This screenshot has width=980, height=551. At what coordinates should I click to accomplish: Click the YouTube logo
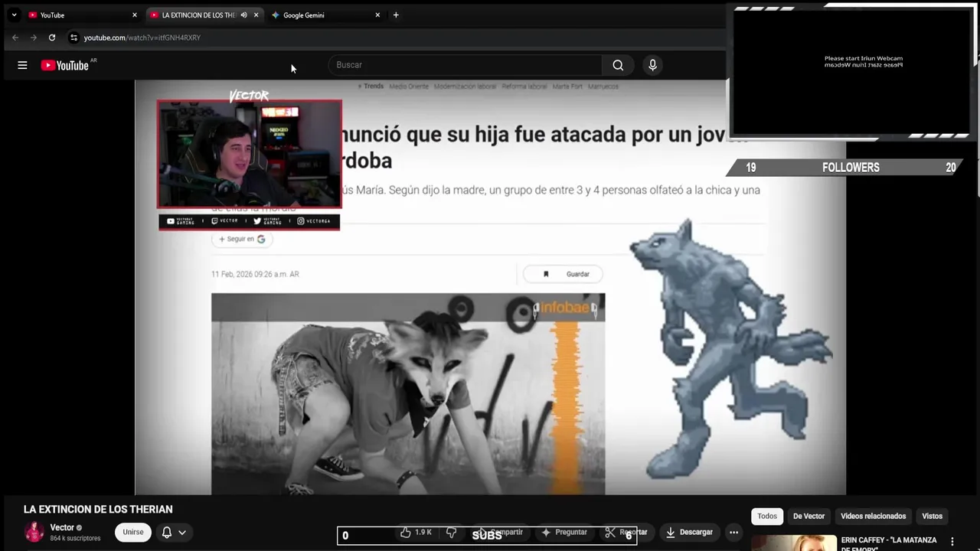click(65, 65)
